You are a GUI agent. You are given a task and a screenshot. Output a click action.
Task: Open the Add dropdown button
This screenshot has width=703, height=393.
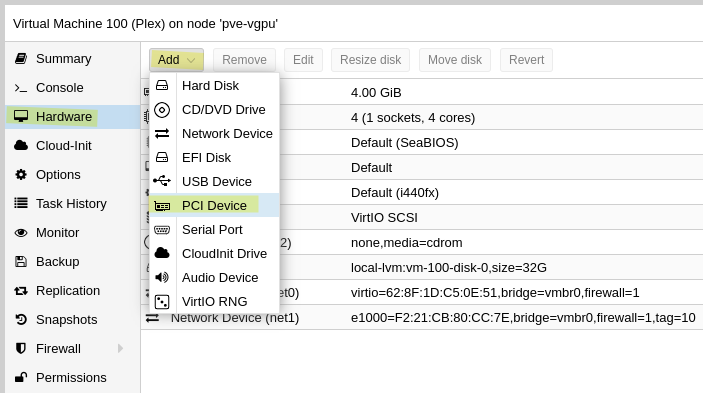[x=176, y=60]
